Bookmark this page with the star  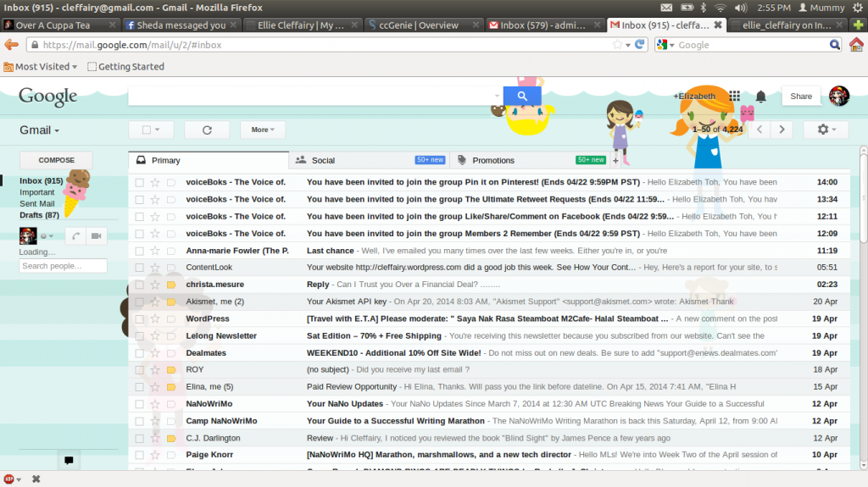pyautogui.click(x=617, y=45)
